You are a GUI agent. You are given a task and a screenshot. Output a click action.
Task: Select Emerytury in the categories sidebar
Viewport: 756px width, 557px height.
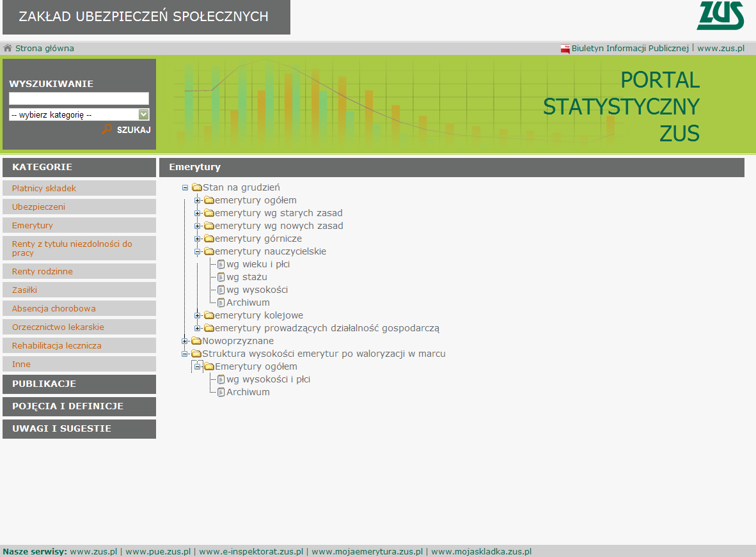point(79,225)
